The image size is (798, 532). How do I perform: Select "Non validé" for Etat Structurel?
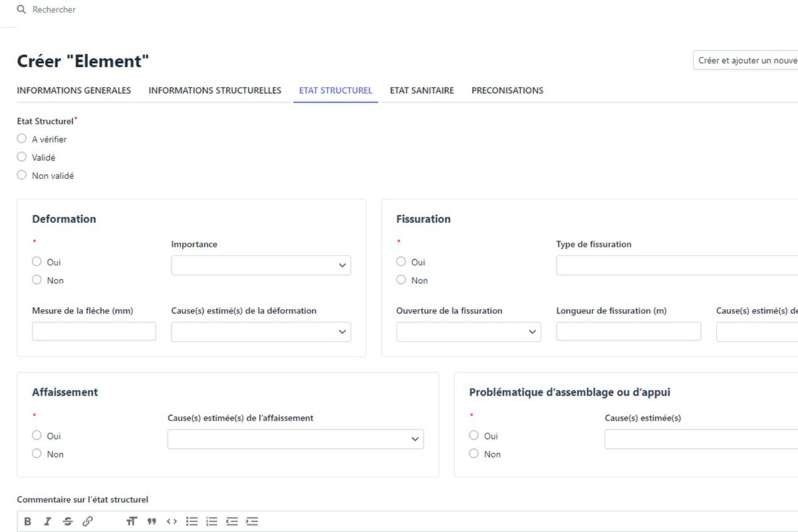[x=22, y=176]
